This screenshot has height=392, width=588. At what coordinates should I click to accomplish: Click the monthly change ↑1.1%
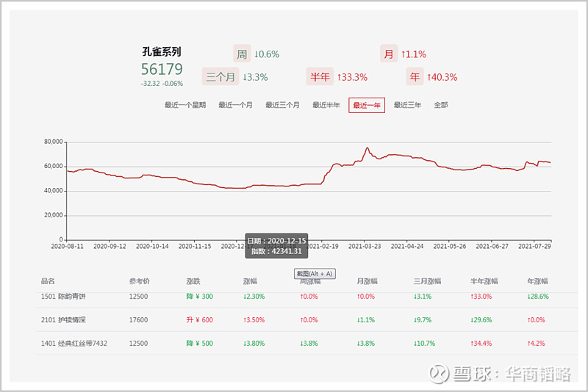pyautogui.click(x=414, y=54)
